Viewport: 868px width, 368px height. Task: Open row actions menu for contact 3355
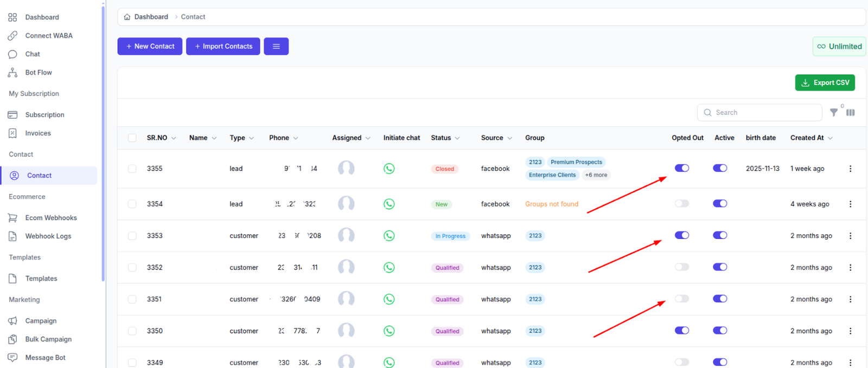[x=850, y=169]
